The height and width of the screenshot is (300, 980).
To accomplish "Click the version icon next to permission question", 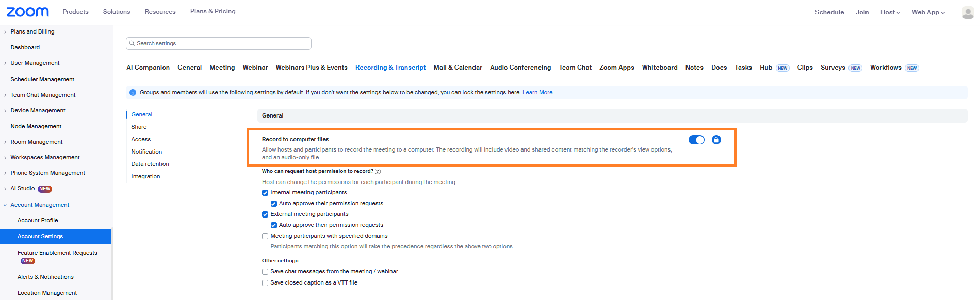I will pos(378,171).
